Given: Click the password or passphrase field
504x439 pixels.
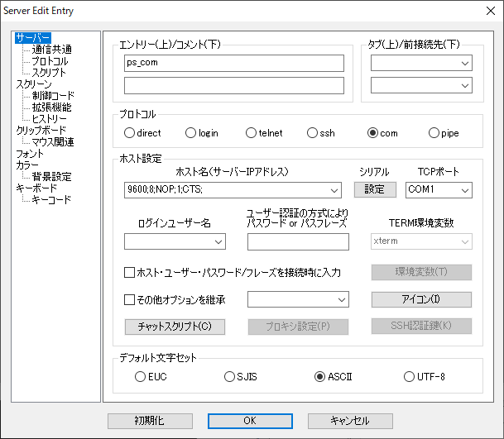Looking at the screenshot, I should point(298,241).
